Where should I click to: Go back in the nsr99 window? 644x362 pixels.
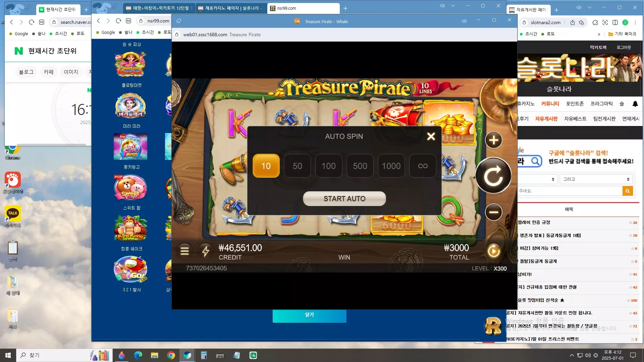coord(98,21)
